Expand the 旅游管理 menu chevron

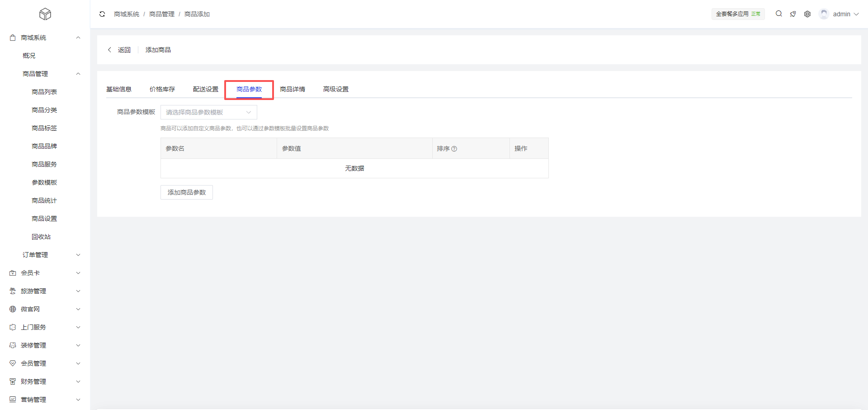pyautogui.click(x=78, y=291)
